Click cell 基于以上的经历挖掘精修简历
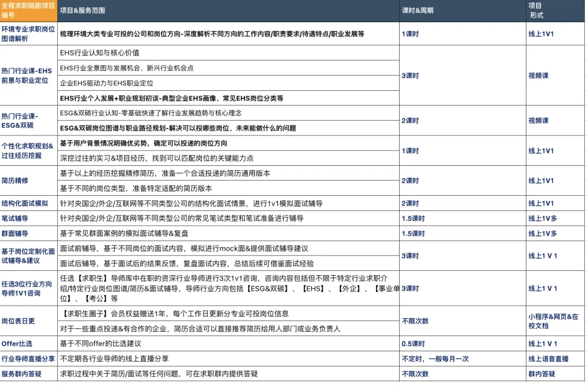Image resolution: width=588 pixels, height=385 pixels. pyautogui.click(x=228, y=173)
